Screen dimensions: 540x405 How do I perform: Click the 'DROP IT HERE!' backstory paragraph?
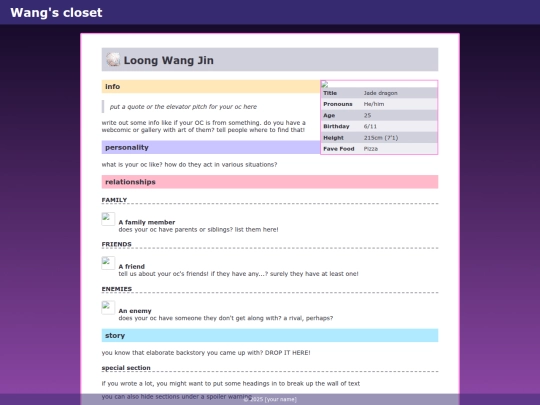coord(206,353)
